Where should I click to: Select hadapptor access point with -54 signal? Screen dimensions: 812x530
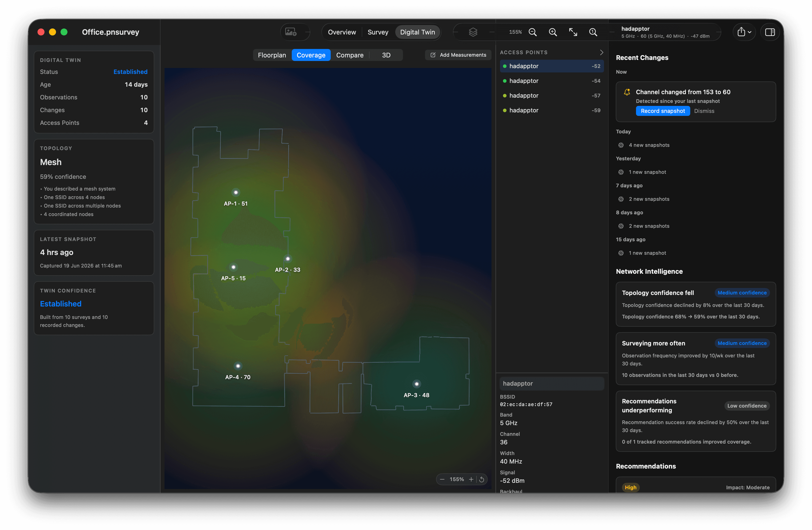[x=552, y=81]
